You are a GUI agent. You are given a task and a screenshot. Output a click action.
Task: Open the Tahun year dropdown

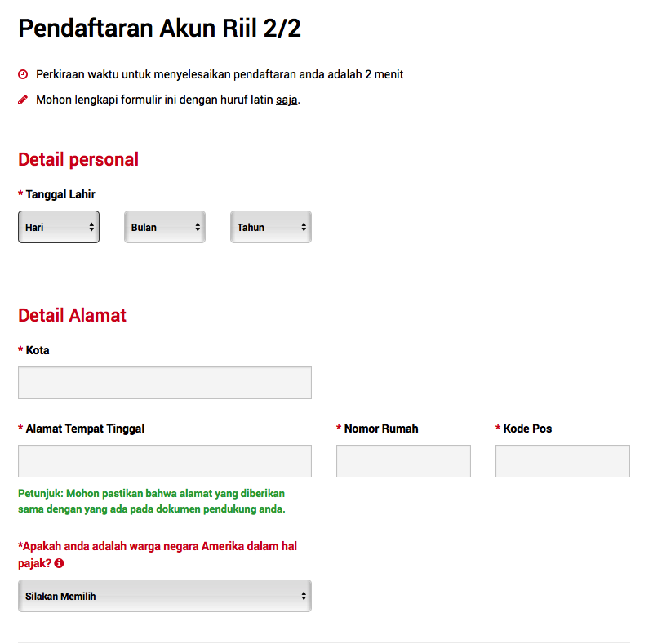271,228
